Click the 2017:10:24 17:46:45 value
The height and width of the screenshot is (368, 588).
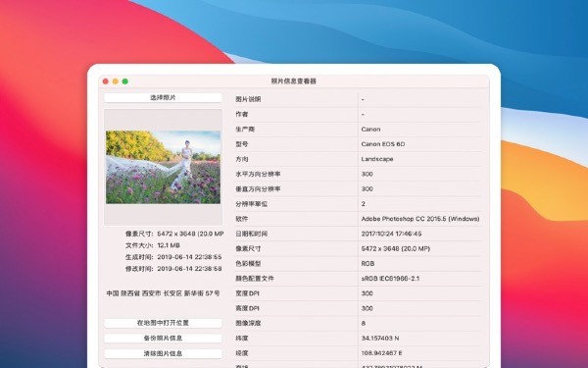pyautogui.click(x=391, y=234)
